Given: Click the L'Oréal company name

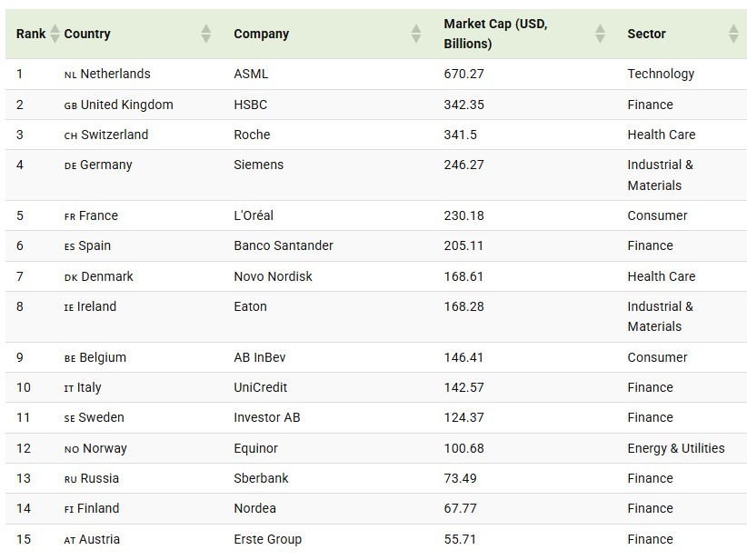Looking at the screenshot, I should coord(254,215).
